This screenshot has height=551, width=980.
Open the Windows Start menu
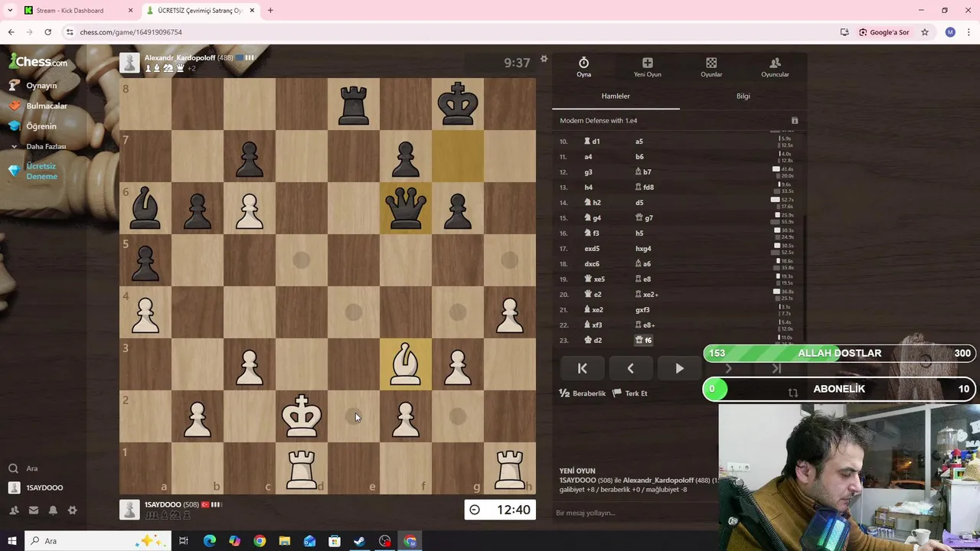(11, 541)
